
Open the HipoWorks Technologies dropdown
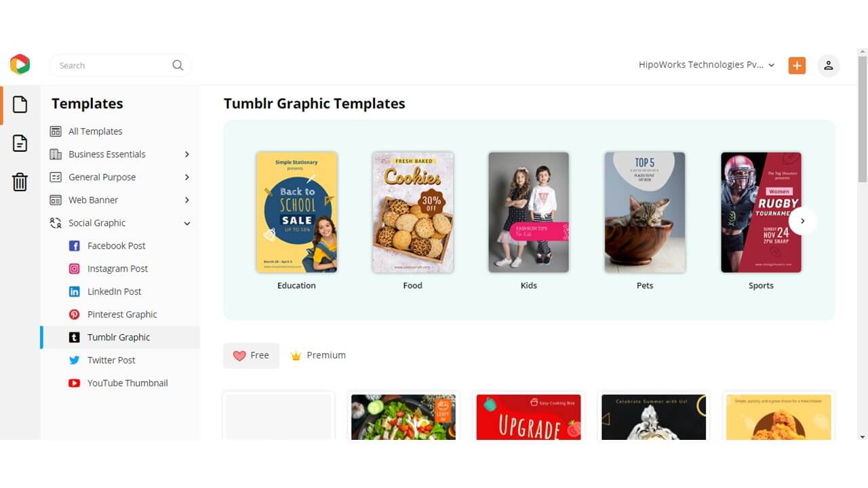click(x=705, y=64)
